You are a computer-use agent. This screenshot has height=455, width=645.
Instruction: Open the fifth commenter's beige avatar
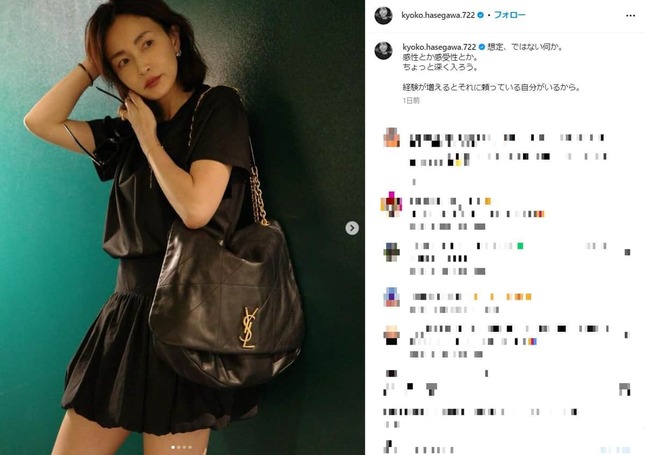pyautogui.click(x=392, y=335)
